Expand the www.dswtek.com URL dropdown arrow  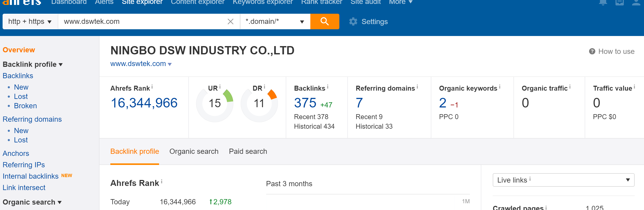pyautogui.click(x=170, y=64)
